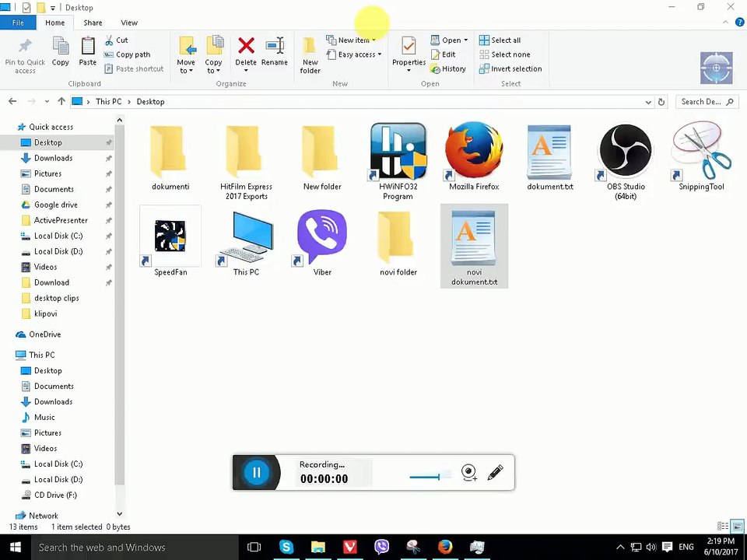Expand the Open button dropdown arrow
This screenshot has width=747, height=560.
click(466, 40)
